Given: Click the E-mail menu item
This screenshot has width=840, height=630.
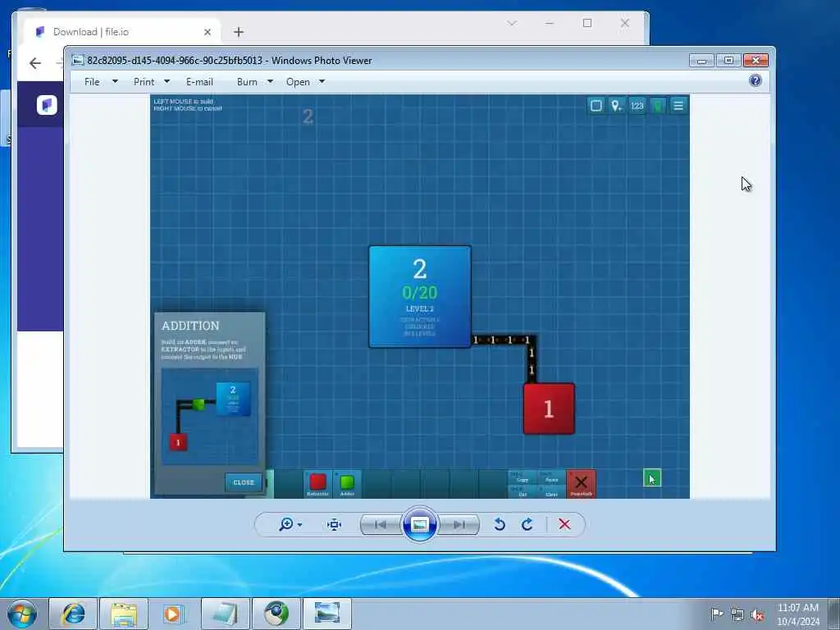Looking at the screenshot, I should [x=199, y=82].
